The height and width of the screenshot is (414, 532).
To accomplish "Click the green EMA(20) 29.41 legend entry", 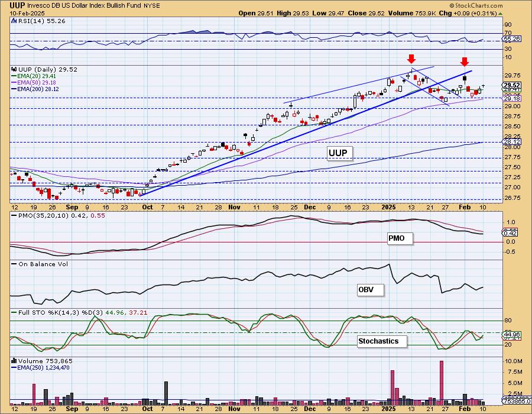I will (x=34, y=76).
